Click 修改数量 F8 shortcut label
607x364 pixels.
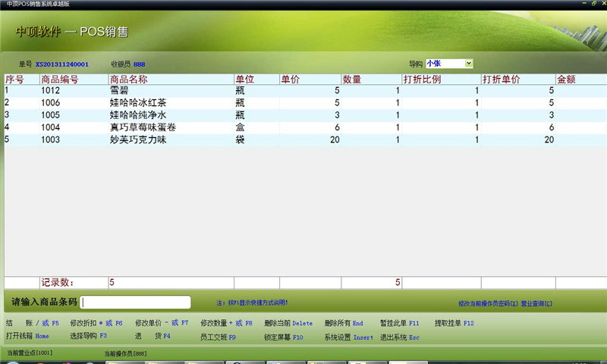pyautogui.click(x=226, y=323)
